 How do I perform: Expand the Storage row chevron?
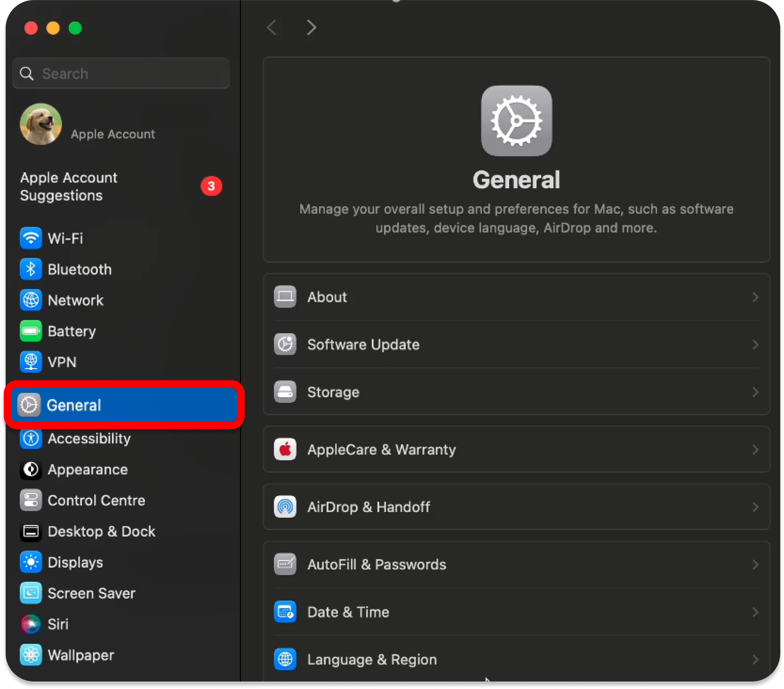755,392
